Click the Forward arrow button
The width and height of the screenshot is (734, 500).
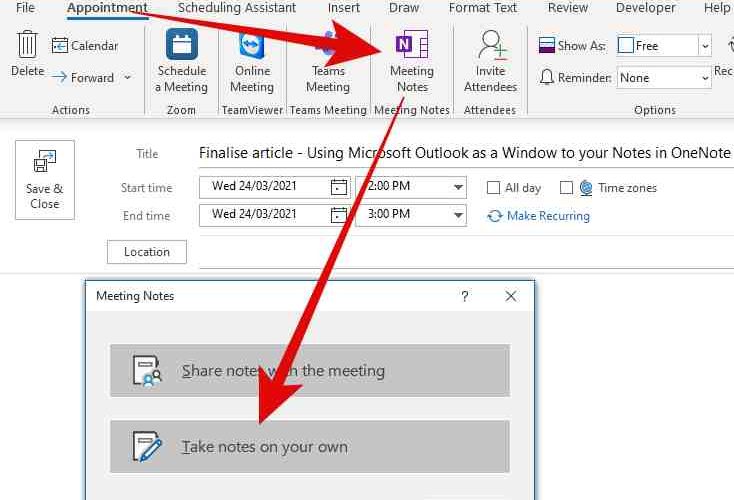tap(83, 78)
